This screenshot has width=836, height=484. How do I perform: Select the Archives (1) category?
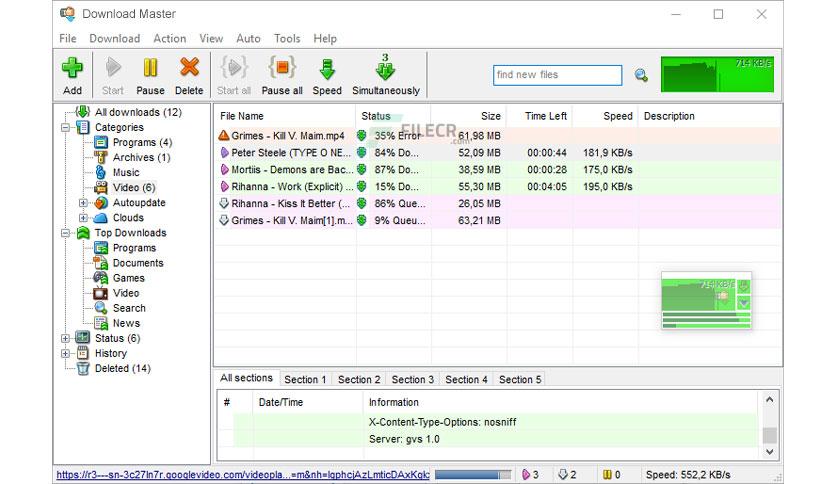141,157
